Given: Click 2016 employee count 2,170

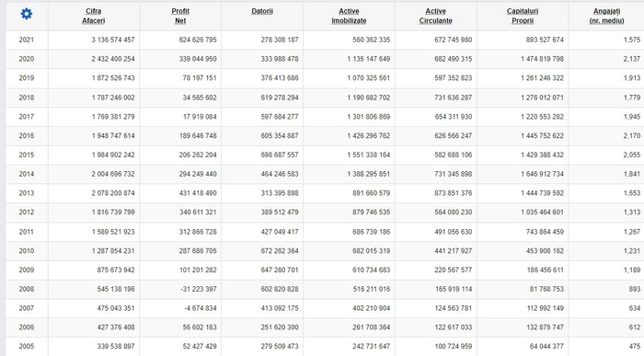Looking at the screenshot, I should click(x=632, y=135).
